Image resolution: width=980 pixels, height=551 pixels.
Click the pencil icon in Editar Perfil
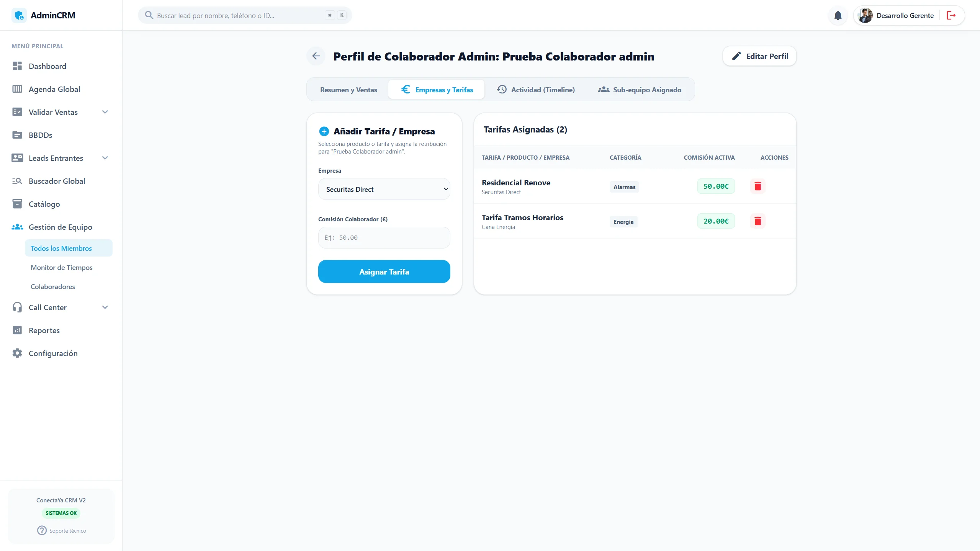[x=736, y=56]
